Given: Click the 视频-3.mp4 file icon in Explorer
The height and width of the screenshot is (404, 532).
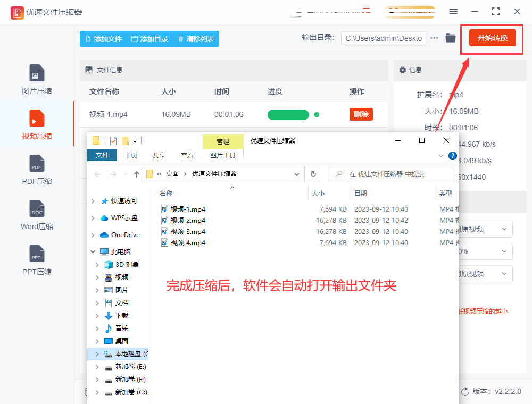Looking at the screenshot, I should 164,231.
